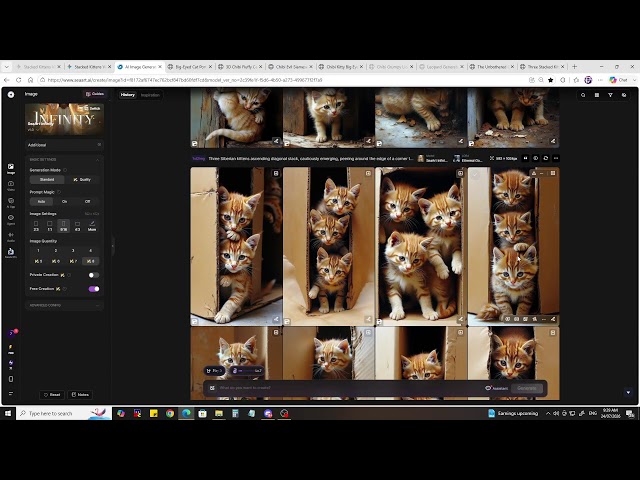The width and height of the screenshot is (640, 480).
Task: Open the AI App sidebar icon
Action: [x=11, y=202]
